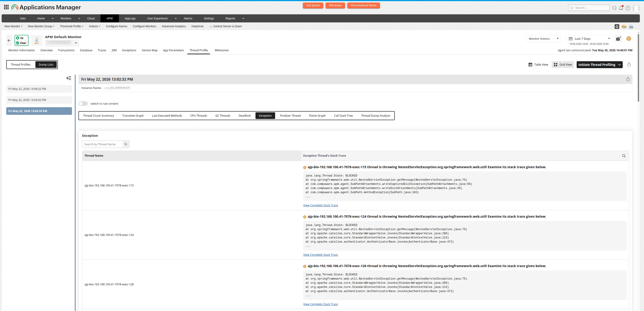Select dump Fri May 22, 2026 13:04:32 PM
This screenshot has height=311, width=644.
(x=39, y=100)
